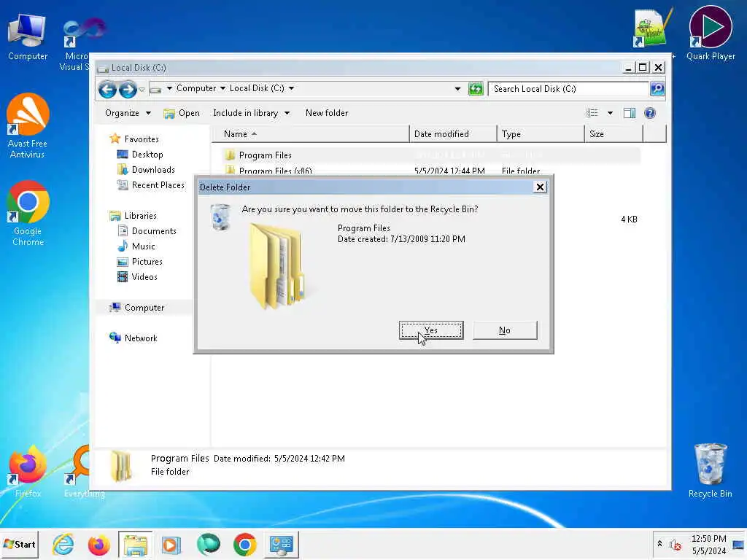Click the control panel taskbar button
The width and height of the screenshot is (747, 560).
(282, 544)
